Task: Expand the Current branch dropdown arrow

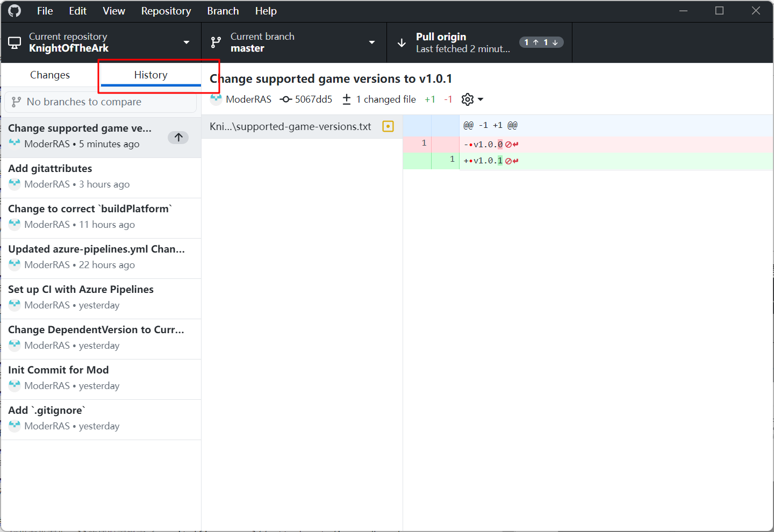Action: pyautogui.click(x=372, y=42)
